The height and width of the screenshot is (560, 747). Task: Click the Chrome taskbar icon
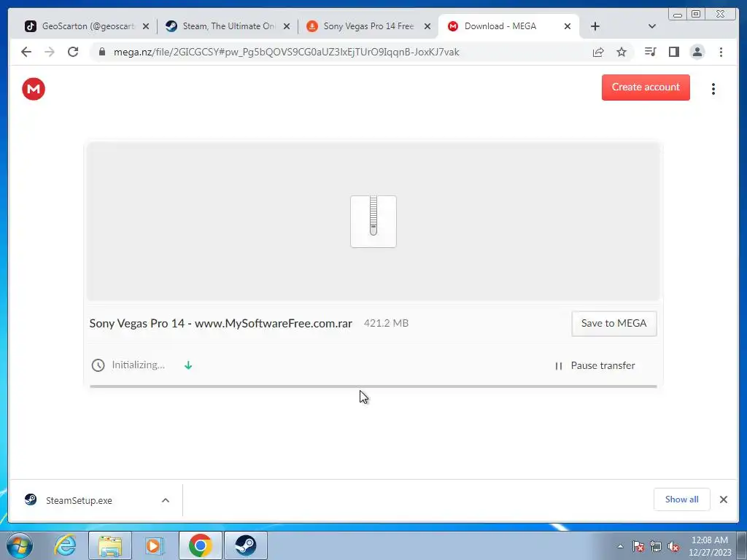tap(200, 545)
